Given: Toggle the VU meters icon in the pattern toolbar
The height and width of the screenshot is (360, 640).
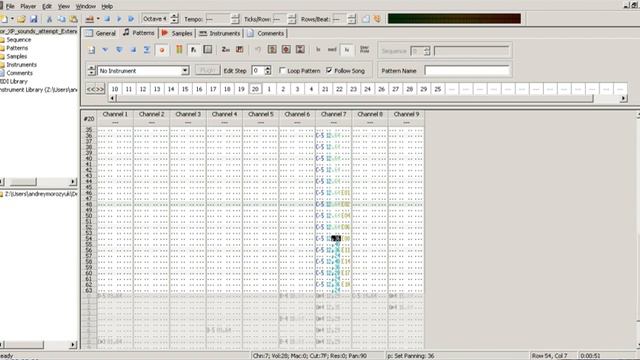Looking at the screenshot, I should [179, 50].
